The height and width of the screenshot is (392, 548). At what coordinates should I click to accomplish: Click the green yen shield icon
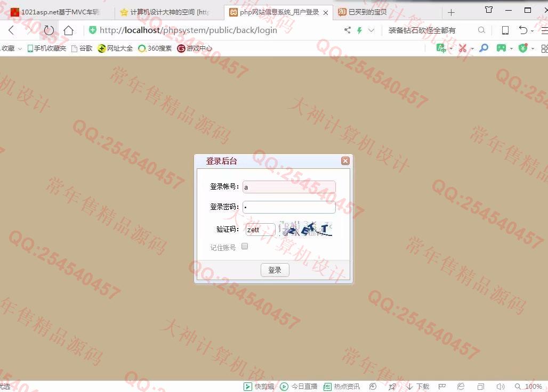click(x=523, y=48)
